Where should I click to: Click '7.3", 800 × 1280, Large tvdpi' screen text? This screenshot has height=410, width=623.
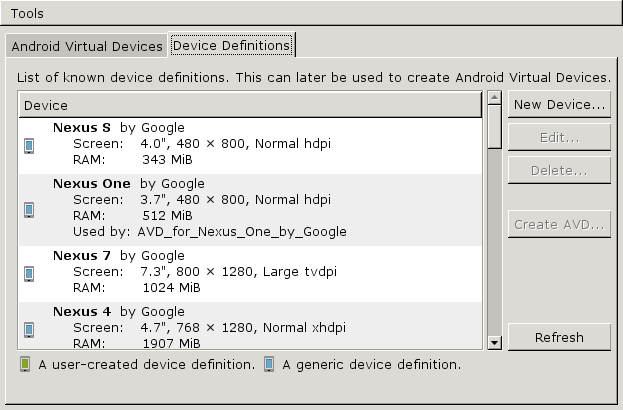click(238, 272)
